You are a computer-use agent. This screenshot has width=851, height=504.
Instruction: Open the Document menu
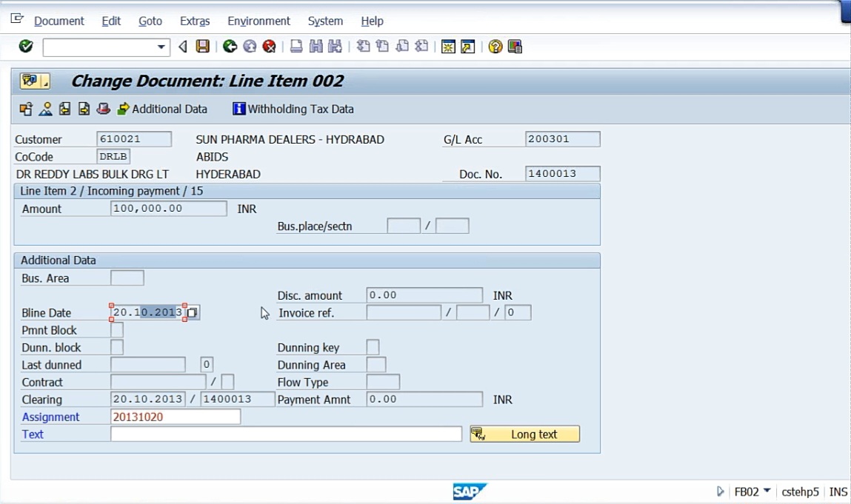pyautogui.click(x=59, y=21)
